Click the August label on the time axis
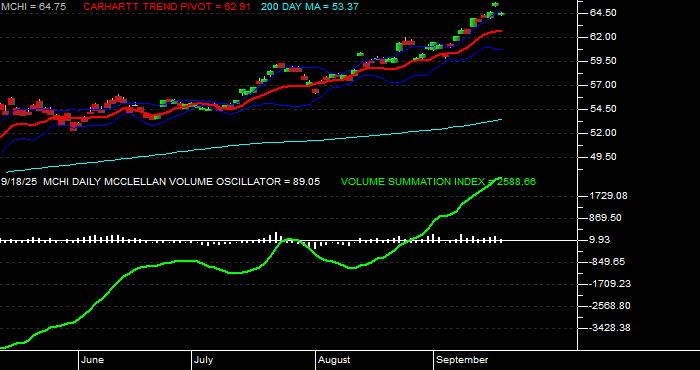This screenshot has width=700, height=370. (x=334, y=360)
